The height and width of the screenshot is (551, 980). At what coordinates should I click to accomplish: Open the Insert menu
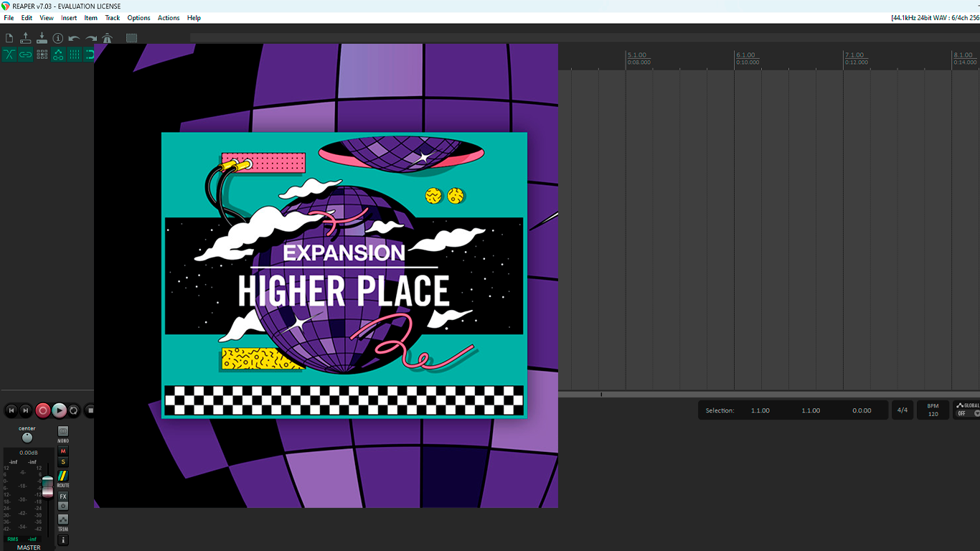pyautogui.click(x=69, y=18)
